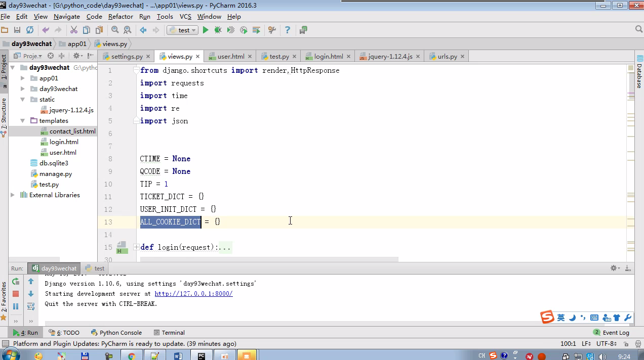Screen dimensions: 644x360
Task: Click the Save All floppy disk icon
Action: tap(17, 30)
